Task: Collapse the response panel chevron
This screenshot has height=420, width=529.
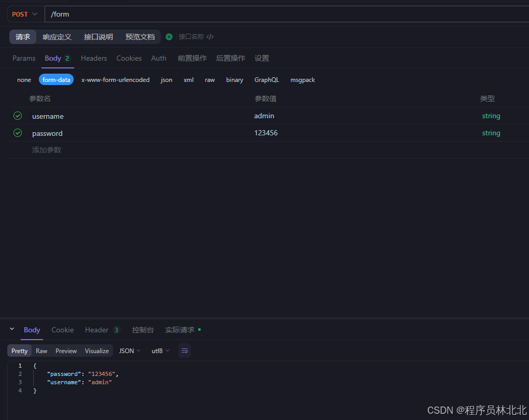Action: [12, 329]
